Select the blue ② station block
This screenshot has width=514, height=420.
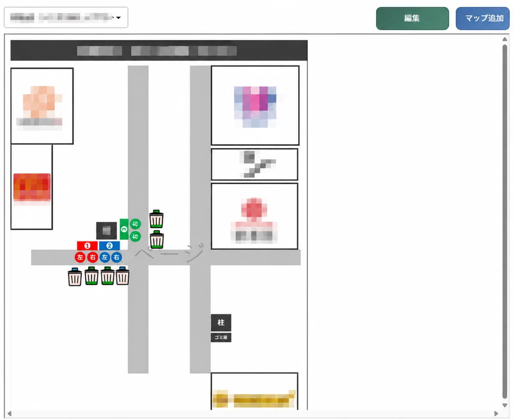tap(109, 246)
